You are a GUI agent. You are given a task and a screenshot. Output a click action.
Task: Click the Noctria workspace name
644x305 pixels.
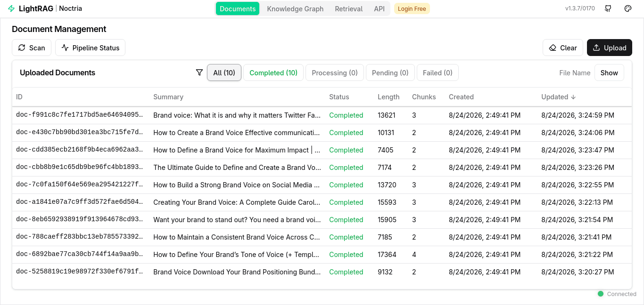[x=70, y=8]
